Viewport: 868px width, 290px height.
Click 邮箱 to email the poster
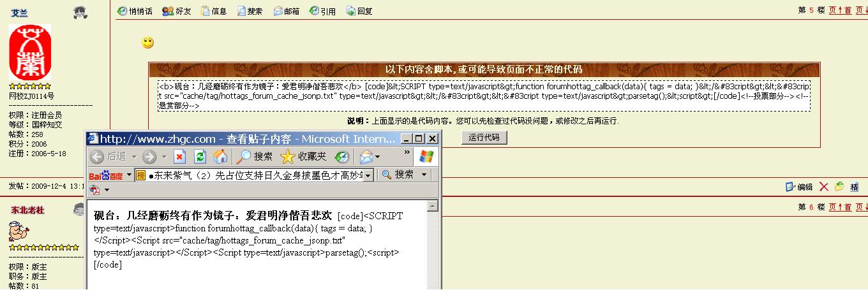[x=287, y=11]
